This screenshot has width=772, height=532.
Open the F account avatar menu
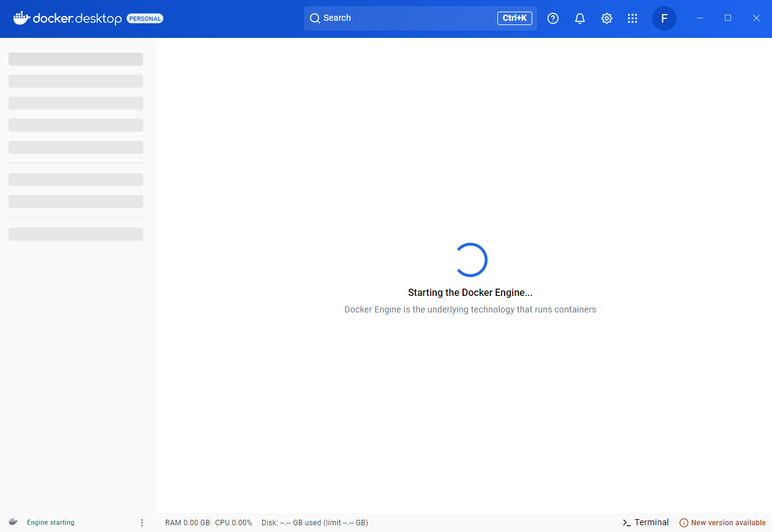(x=664, y=18)
